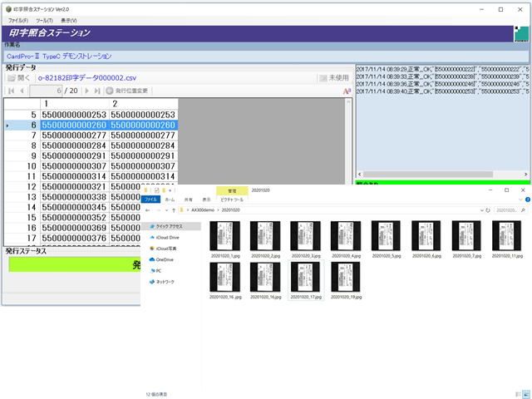Select PC in navigation pane
Screen dimensions: 532x399
(155, 271)
